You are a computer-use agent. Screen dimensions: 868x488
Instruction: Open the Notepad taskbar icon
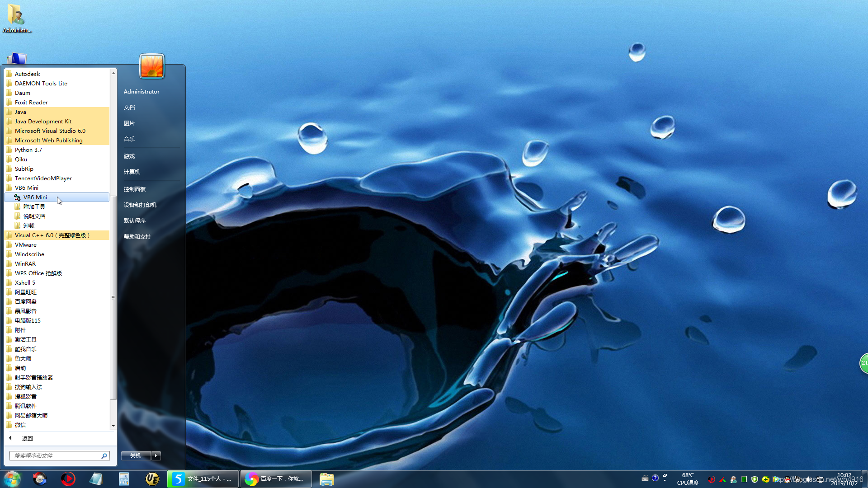(x=96, y=479)
